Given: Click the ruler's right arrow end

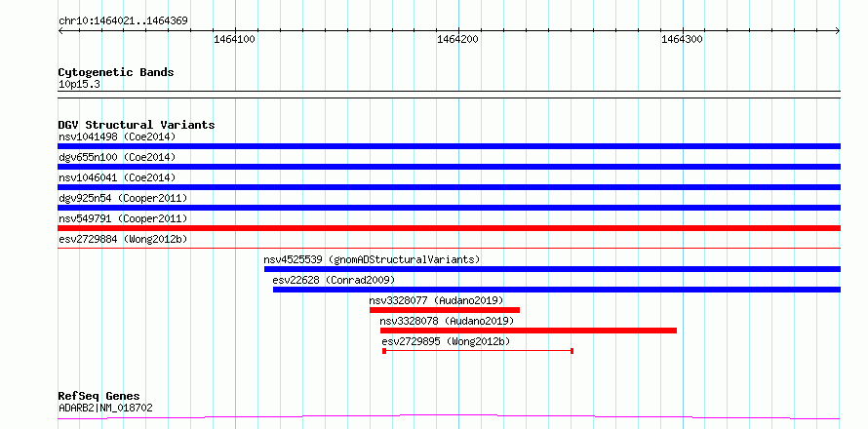Looking at the screenshot, I should 838,31.
